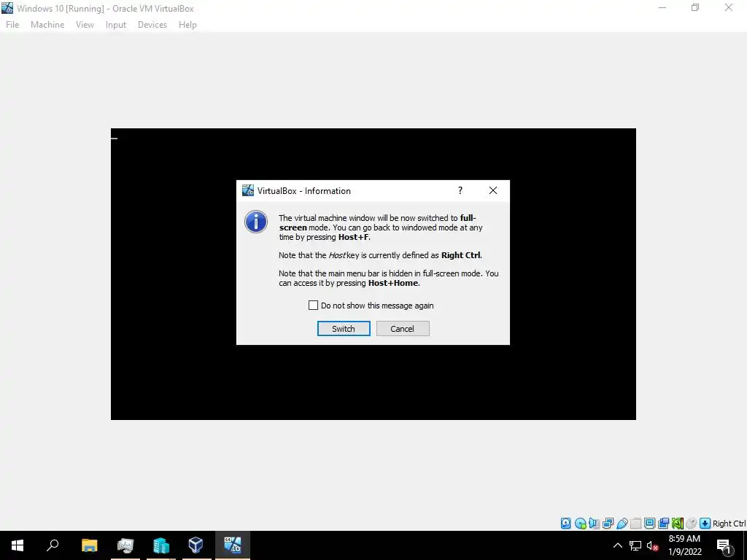Viewport: 747px width, 560px height.
Task: Click the USB devices status icon
Action: tap(622, 524)
